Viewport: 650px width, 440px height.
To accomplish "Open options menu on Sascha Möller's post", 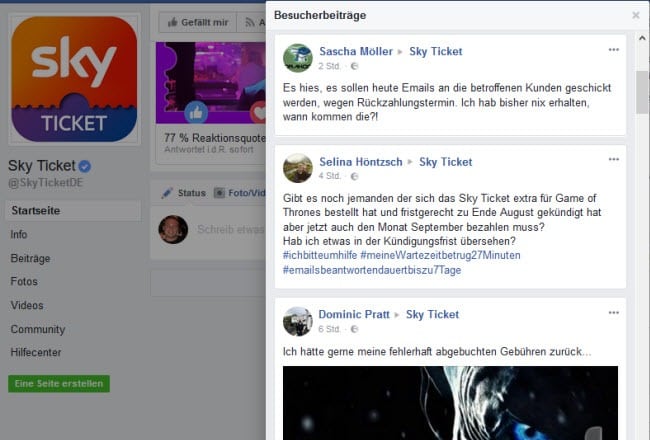I will pyautogui.click(x=614, y=50).
